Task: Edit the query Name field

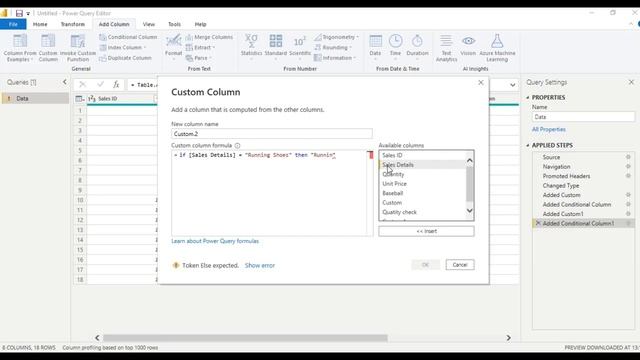Action: click(583, 117)
